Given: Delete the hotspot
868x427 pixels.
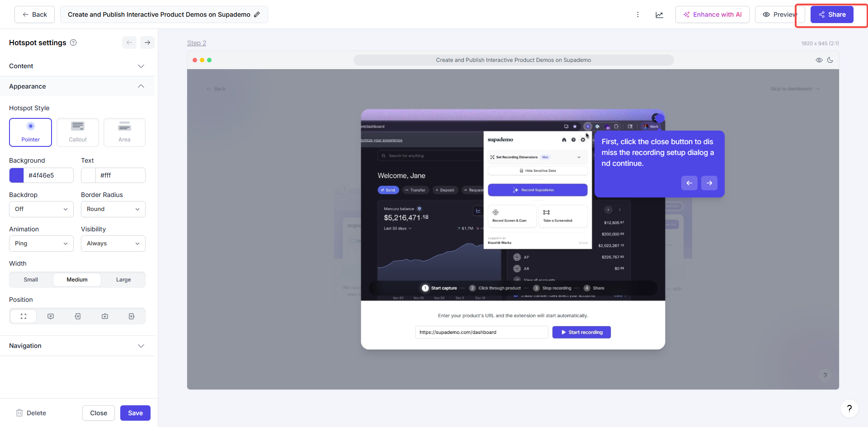Looking at the screenshot, I should click(31, 413).
